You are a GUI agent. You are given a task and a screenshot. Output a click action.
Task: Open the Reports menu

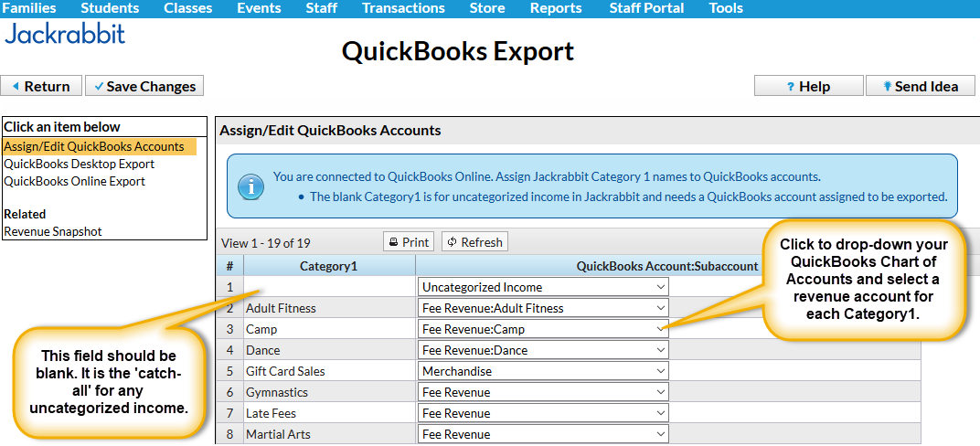click(556, 8)
